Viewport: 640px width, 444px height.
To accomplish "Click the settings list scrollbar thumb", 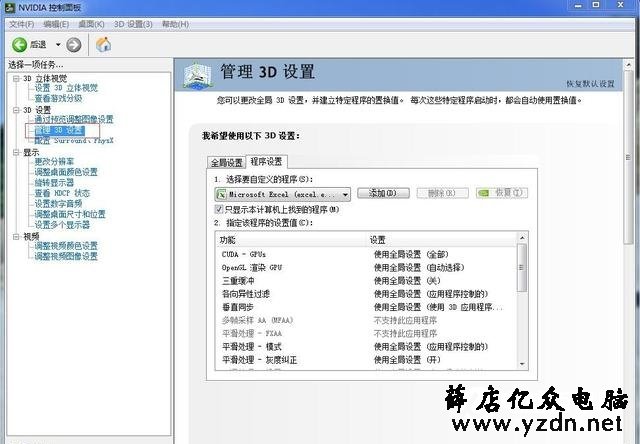I will [522, 268].
